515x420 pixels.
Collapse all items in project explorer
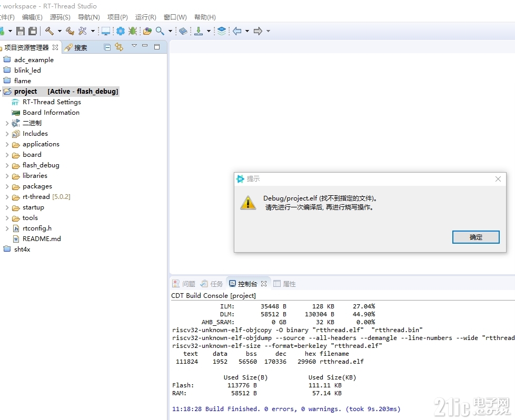tap(107, 47)
